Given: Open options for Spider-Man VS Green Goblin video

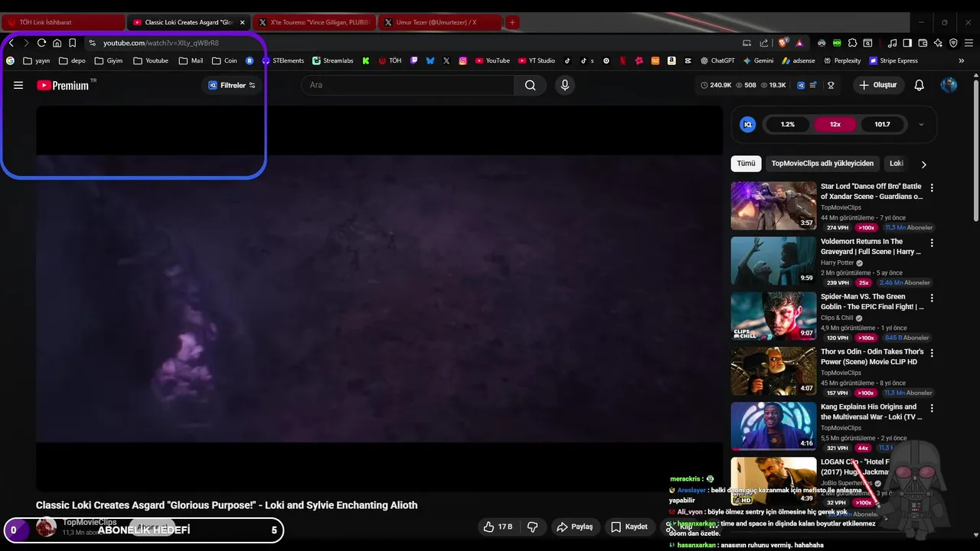Looking at the screenshot, I should 932,298.
